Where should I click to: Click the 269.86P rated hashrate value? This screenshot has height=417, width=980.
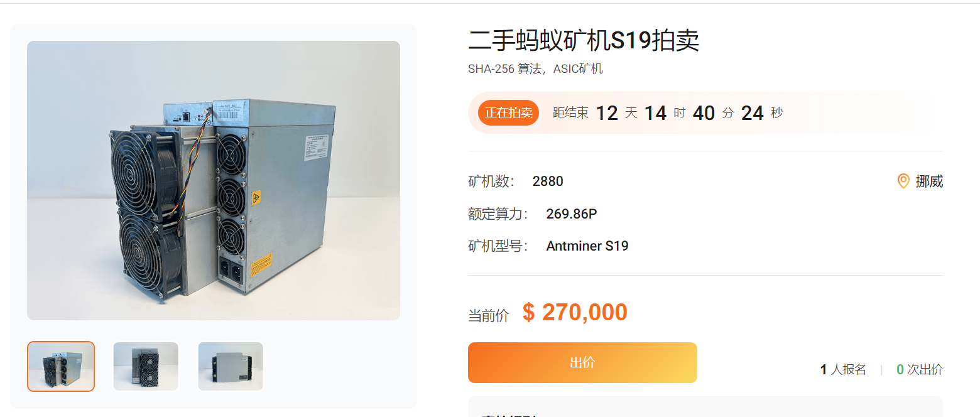(572, 214)
